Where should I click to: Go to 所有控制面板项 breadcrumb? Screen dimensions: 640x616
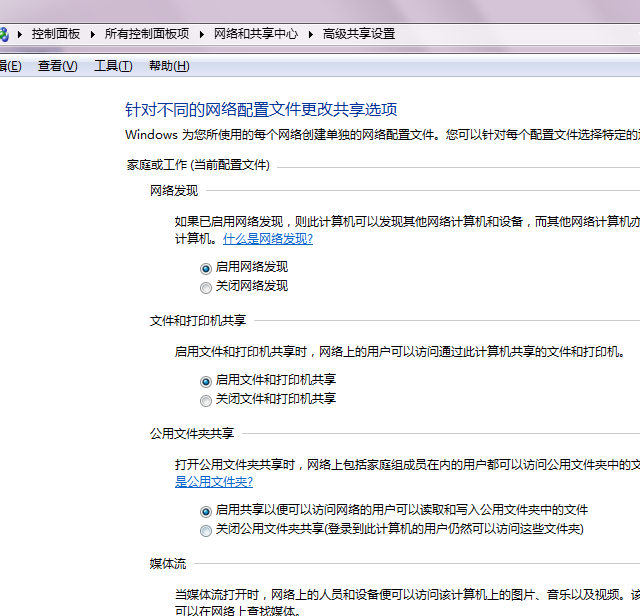coord(147,34)
